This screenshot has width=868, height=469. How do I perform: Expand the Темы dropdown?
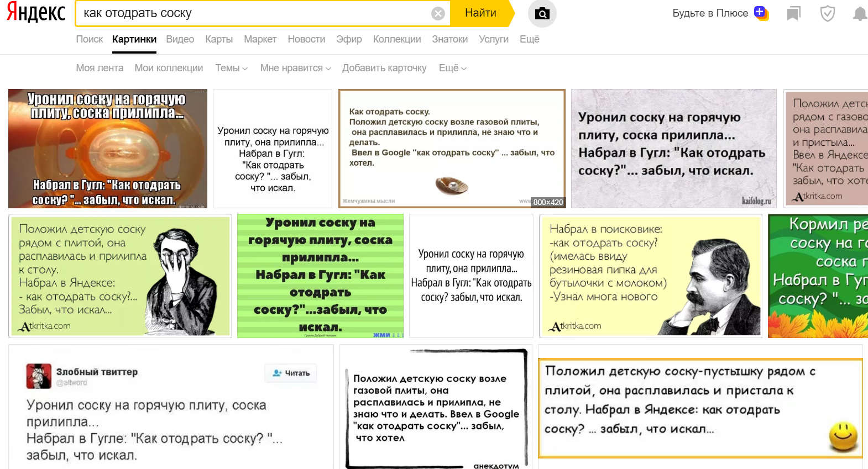[x=231, y=68]
